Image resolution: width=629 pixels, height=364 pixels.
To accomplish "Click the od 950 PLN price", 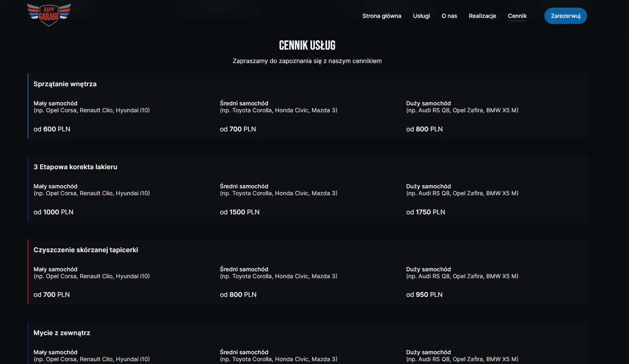I will tap(424, 295).
